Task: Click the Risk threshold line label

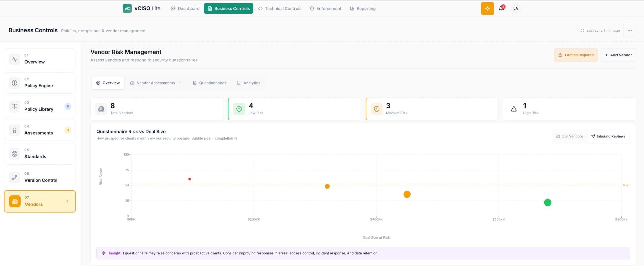Action: (626, 185)
